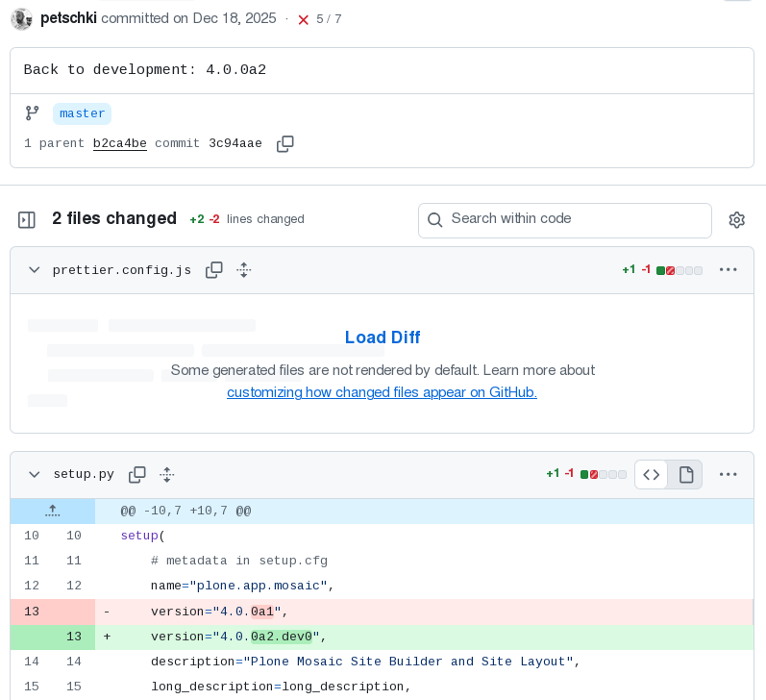Screen dimensions: 766x700
Task: Copy the full commit SHA 3c94aae
Action: tap(284, 144)
